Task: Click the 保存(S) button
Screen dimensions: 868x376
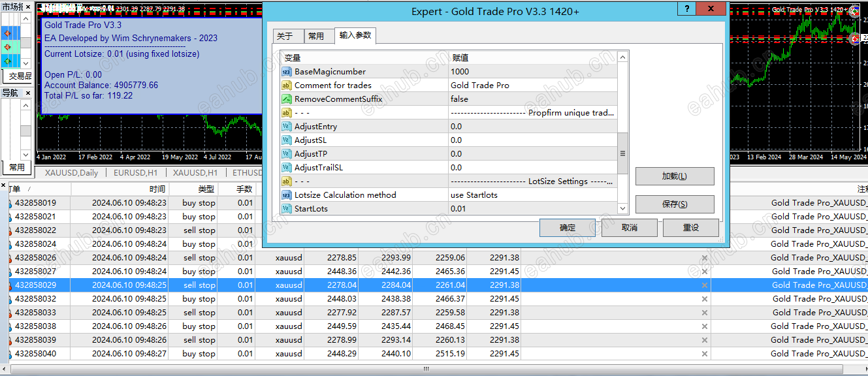Action: click(x=675, y=204)
